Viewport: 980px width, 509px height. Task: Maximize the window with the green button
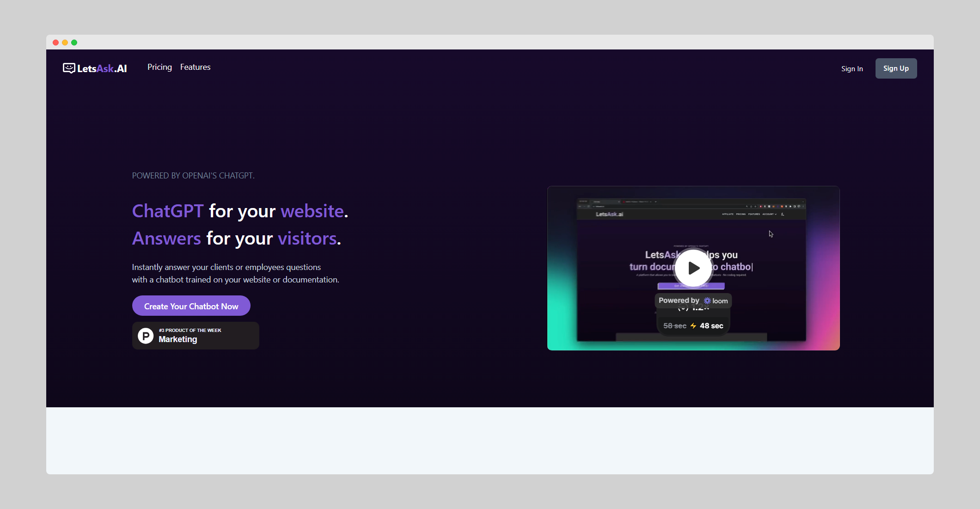click(74, 43)
